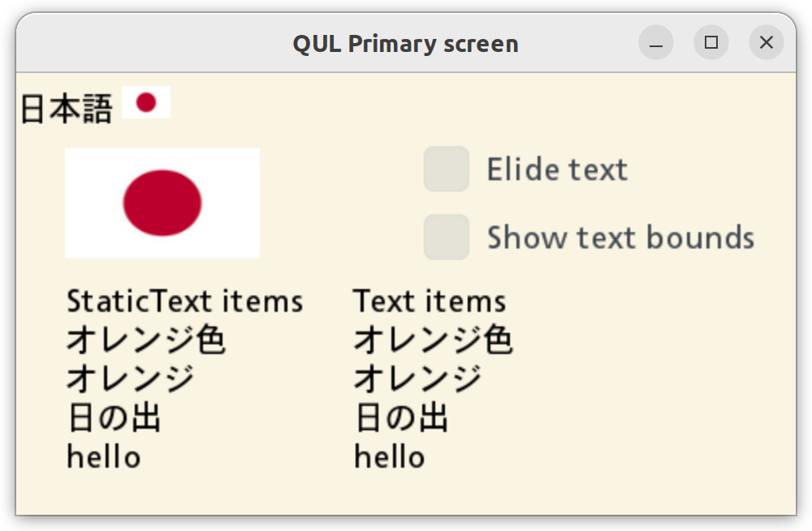Select 日の出 in the Text items column
This screenshot has width=812, height=531.
pyautogui.click(x=401, y=418)
